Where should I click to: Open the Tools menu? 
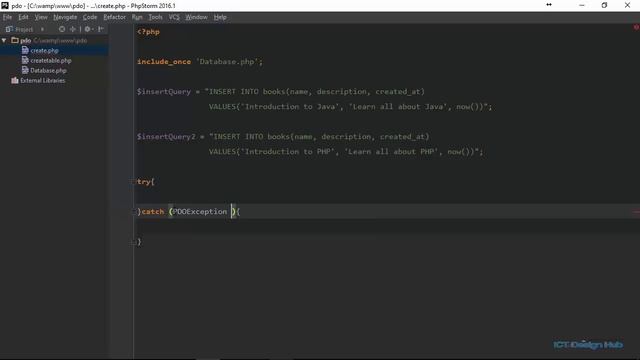point(155,17)
